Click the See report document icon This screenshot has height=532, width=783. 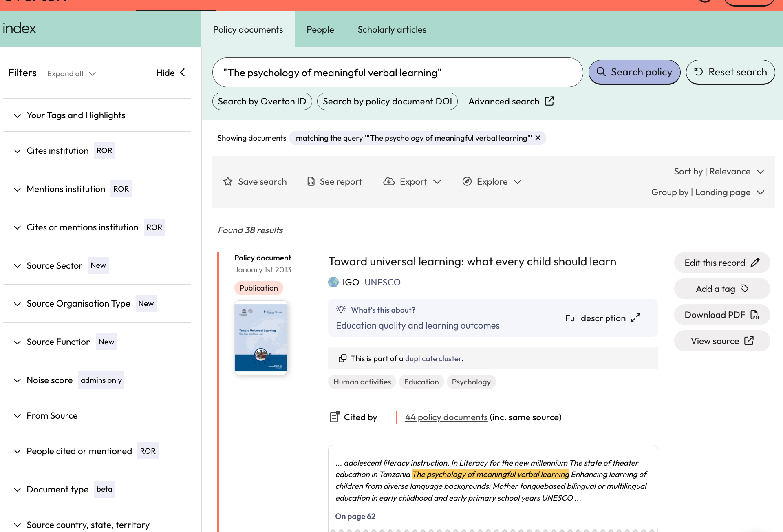click(311, 181)
